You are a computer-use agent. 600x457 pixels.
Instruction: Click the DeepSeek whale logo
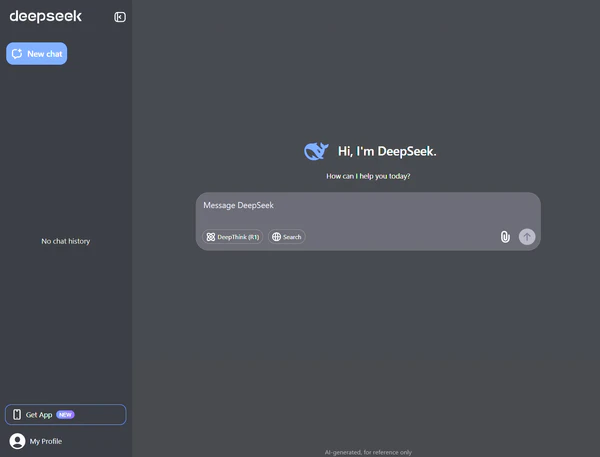click(x=315, y=151)
